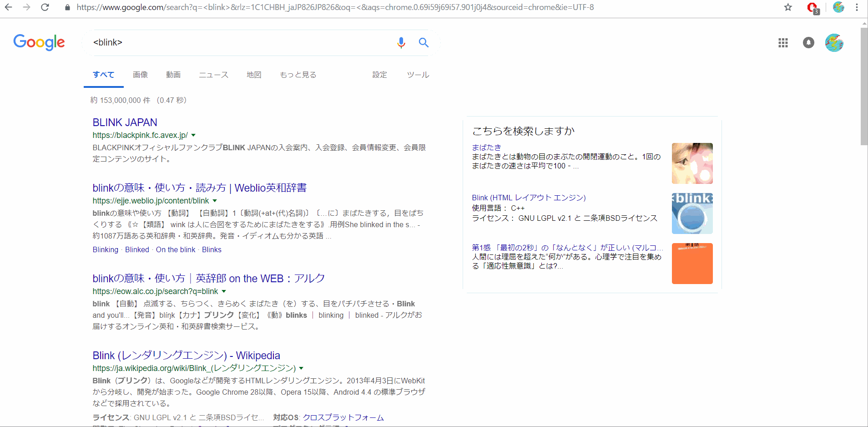
Task: Expand arrow next to ejje.weblio.jp URL
Action: point(215,201)
